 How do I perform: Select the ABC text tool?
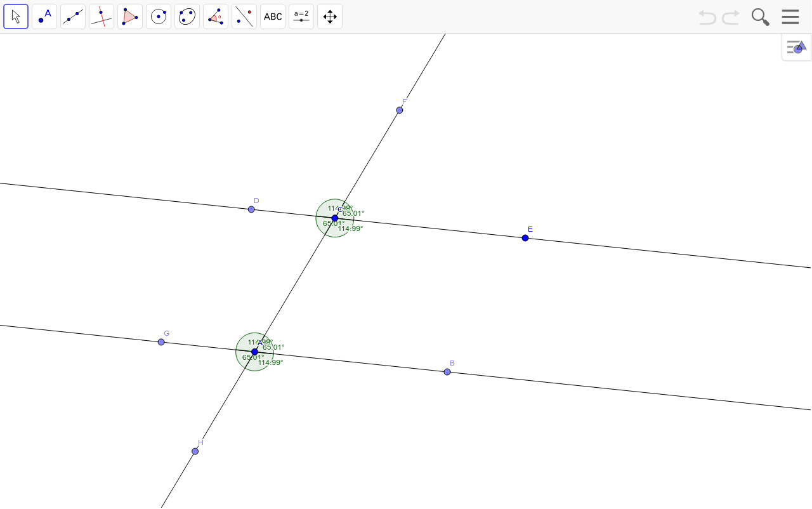pyautogui.click(x=273, y=17)
